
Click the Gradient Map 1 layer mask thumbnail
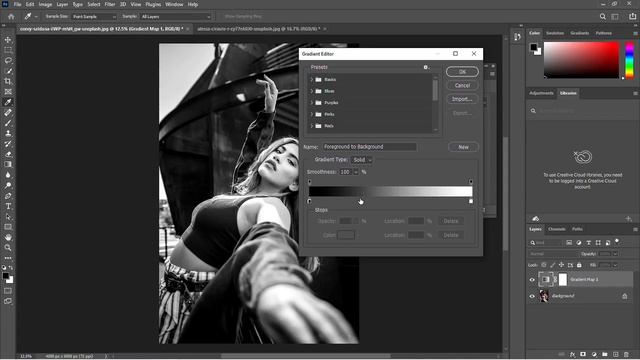[x=563, y=280]
